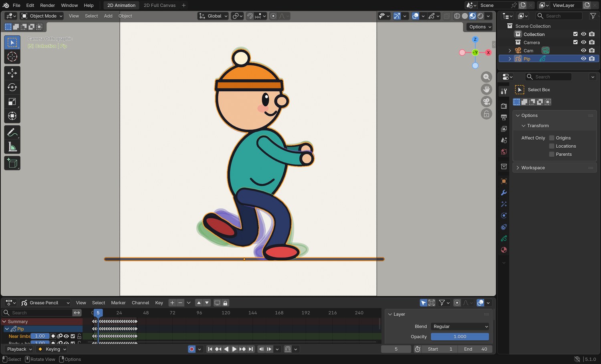Image resolution: width=601 pixels, height=364 pixels.
Task: Open the Keying popover
Action: coord(52,349)
